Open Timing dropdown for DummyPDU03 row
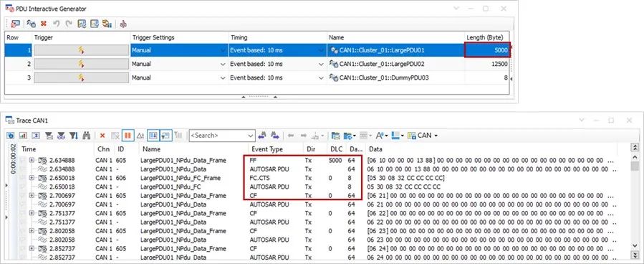 (x=322, y=77)
